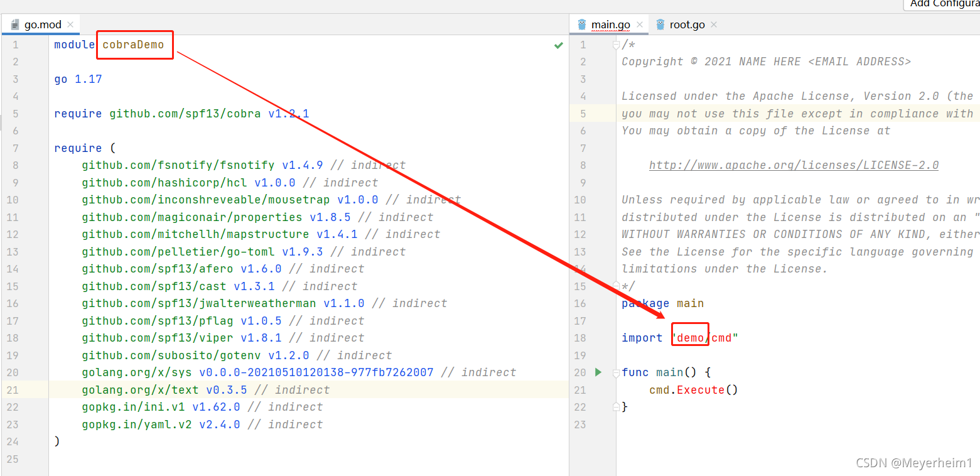
Task: Click the hashicorp/hcl dependency line
Action: [x=230, y=183]
